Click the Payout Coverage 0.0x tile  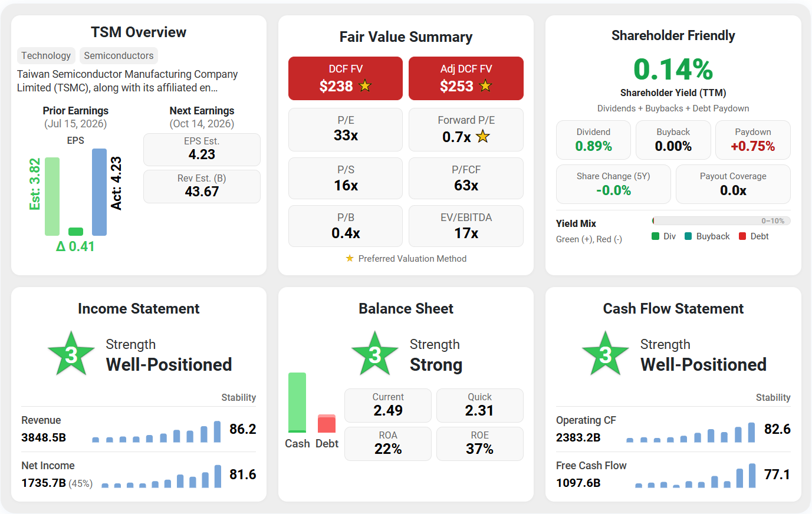[733, 184]
